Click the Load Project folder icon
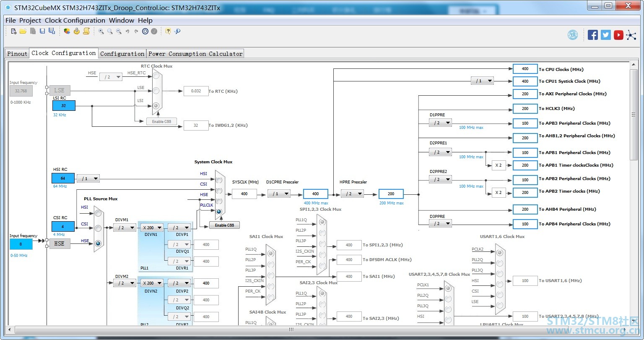Image resolution: width=644 pixels, height=340 pixels. 23,31
